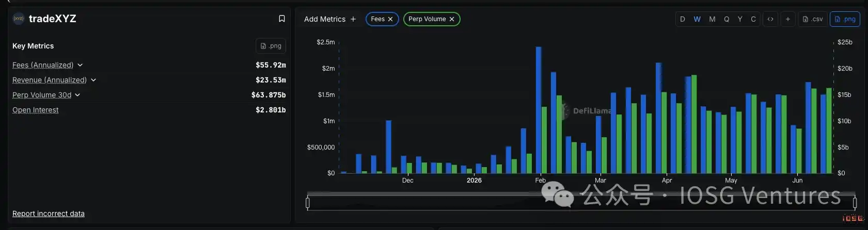Click the 2026 x-axis label

tap(474, 180)
